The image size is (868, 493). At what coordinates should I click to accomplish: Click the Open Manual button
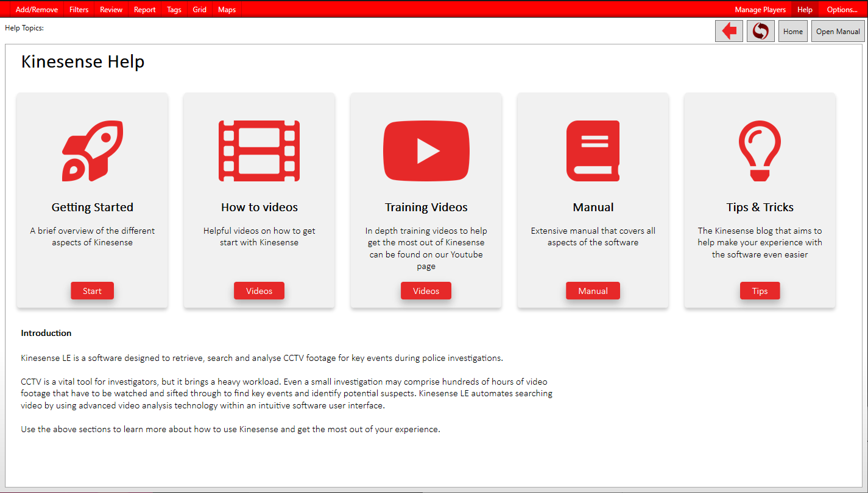838,31
